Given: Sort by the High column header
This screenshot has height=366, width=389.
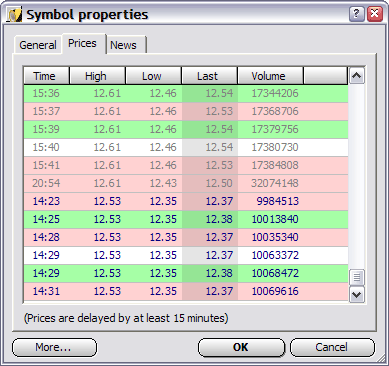Looking at the screenshot, I should pyautogui.click(x=97, y=76).
